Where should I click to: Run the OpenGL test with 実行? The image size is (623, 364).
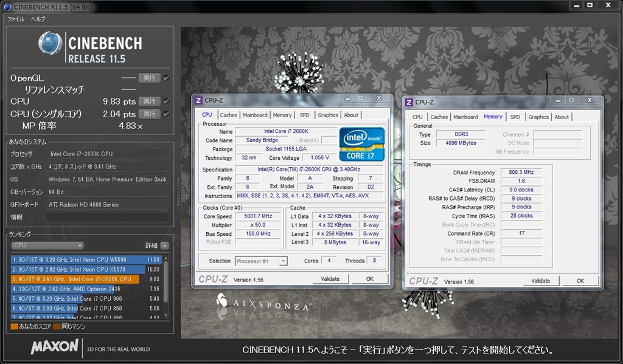(x=150, y=78)
